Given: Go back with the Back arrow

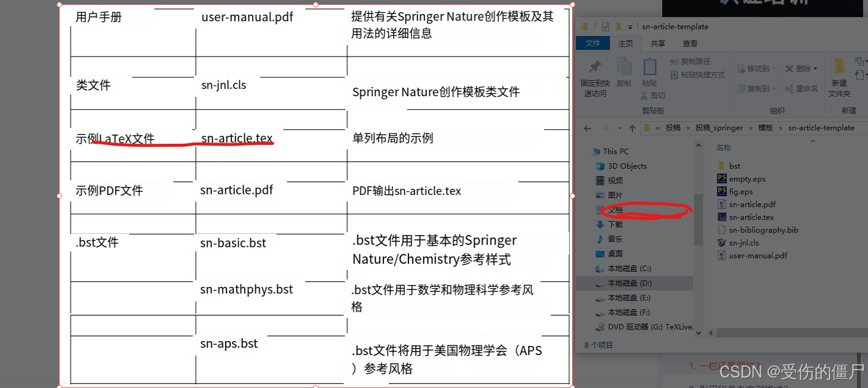Looking at the screenshot, I should [587, 128].
